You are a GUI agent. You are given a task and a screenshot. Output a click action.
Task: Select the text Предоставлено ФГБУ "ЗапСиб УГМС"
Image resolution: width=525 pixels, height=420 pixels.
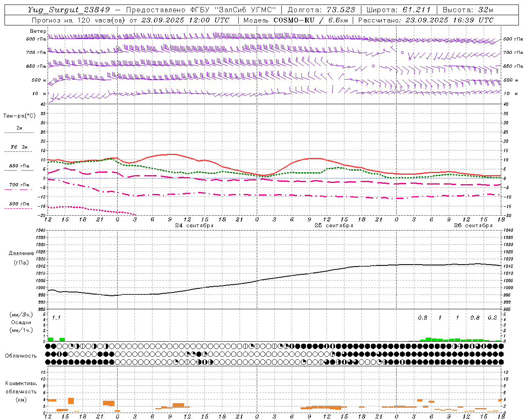pos(201,10)
